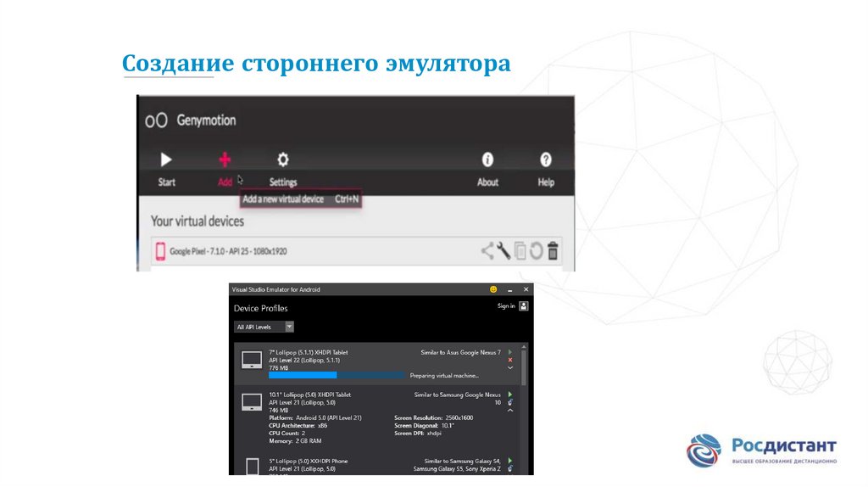Screen dimensions: 868x487
Task: Expand details of 7" Lollipop XHDPI Tablet
Action: [509, 368]
